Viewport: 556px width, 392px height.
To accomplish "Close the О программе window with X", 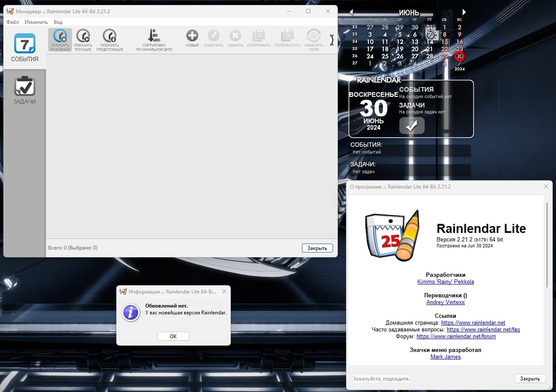I will point(546,186).
